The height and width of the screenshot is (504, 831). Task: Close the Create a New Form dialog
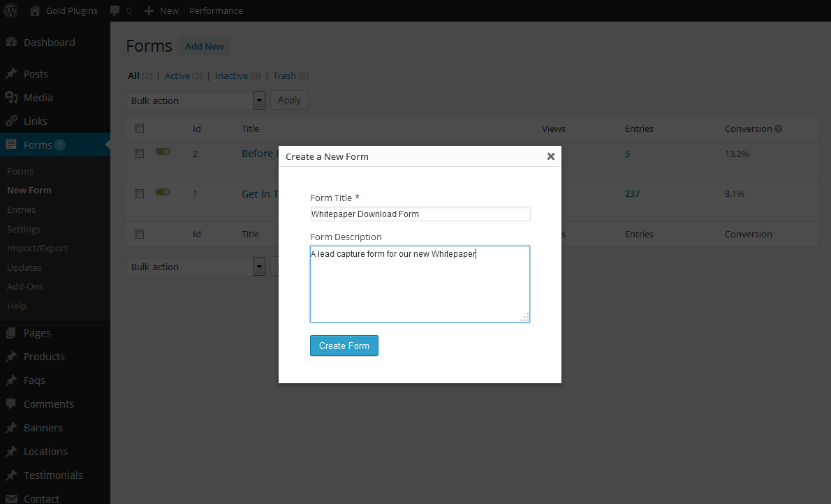(550, 156)
